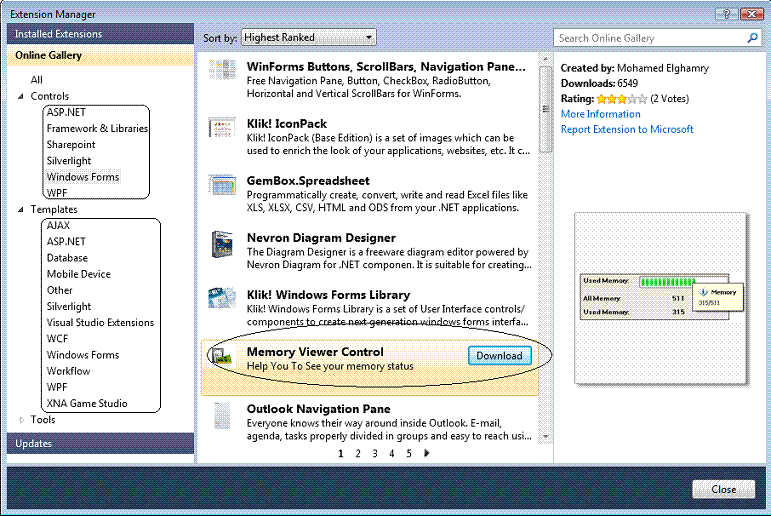
Task: Go to results page 2
Action: 358,454
